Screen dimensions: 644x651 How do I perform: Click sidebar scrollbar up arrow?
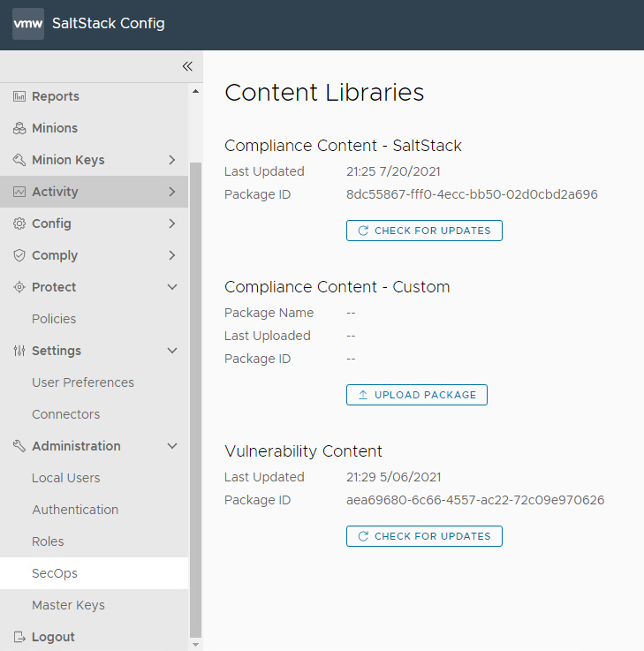[x=195, y=91]
